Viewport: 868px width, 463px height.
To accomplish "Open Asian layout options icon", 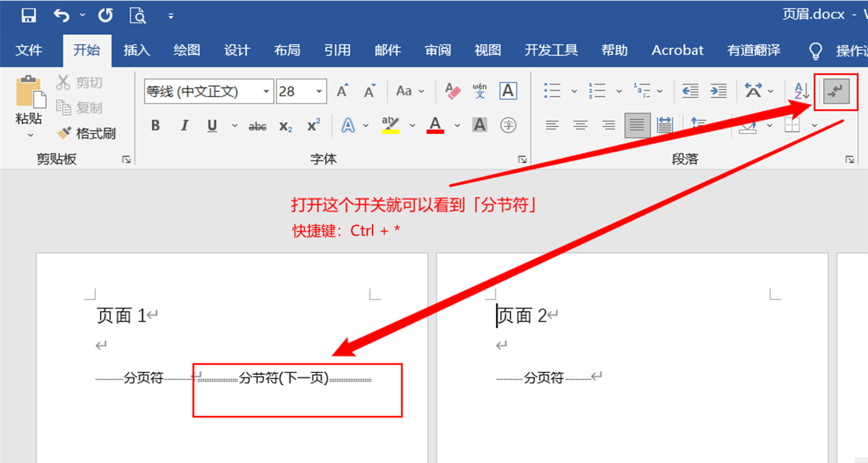I will tap(753, 91).
